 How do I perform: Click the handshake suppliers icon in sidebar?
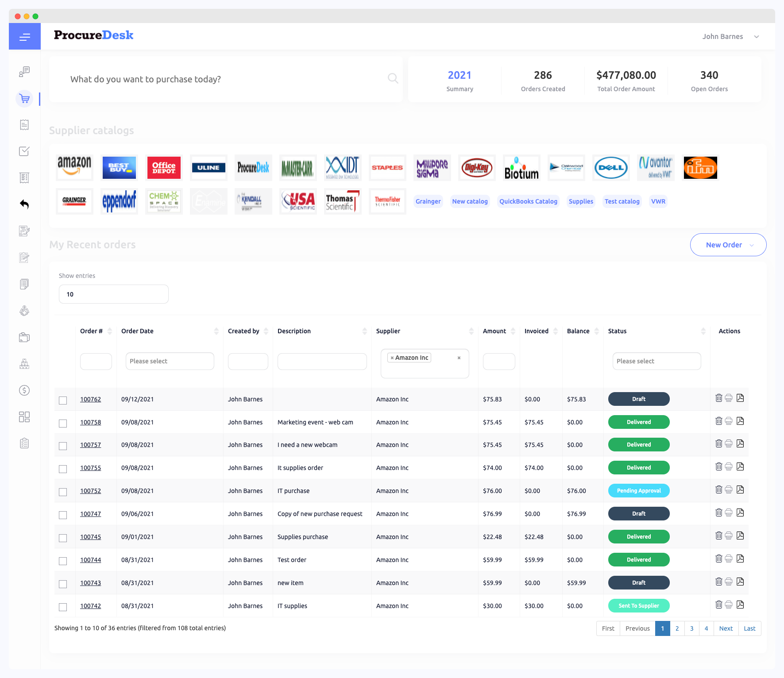(24, 311)
